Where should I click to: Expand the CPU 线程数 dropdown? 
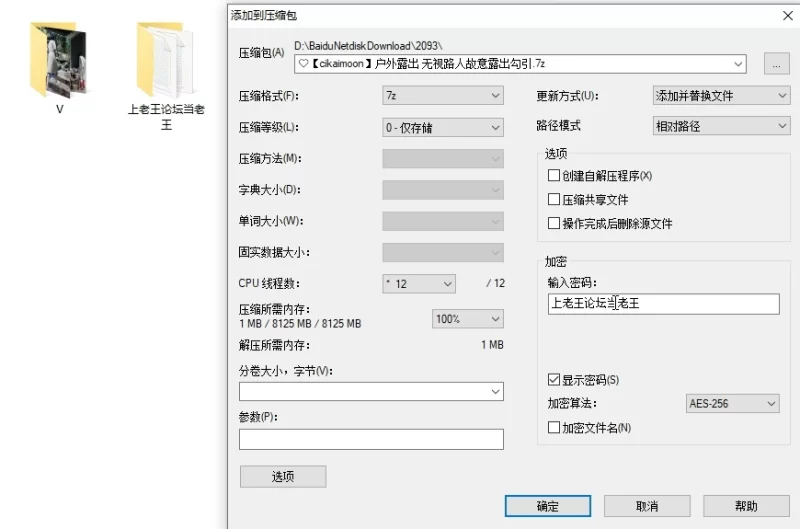419,284
